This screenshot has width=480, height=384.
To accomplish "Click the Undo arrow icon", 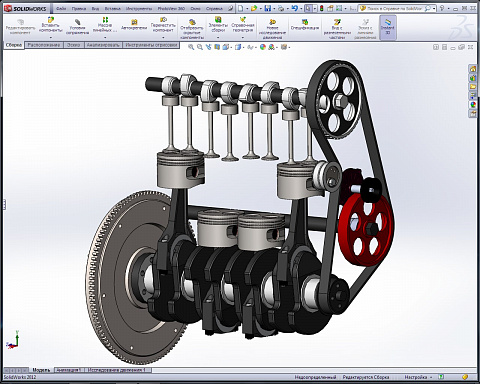I will coord(294,8).
